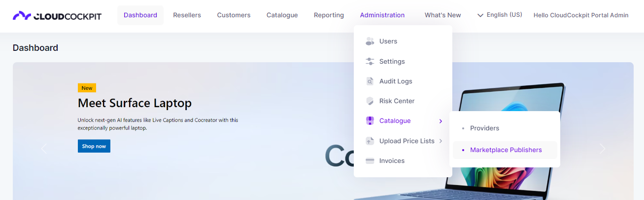Screen dimensions: 644x200
Task: Show the previous banner slide
Action: tap(44, 148)
